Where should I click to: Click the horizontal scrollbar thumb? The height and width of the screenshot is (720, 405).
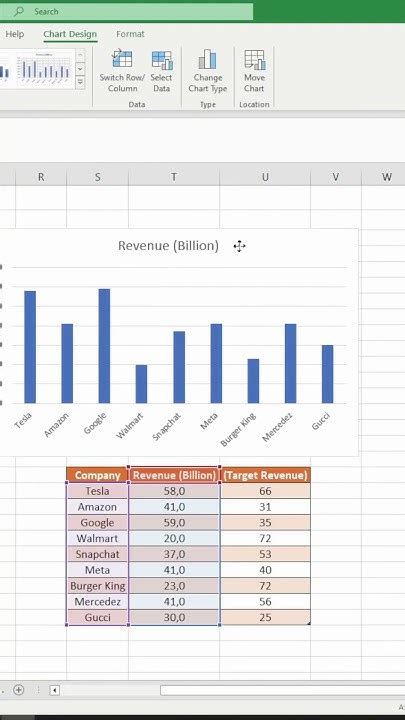[x=282, y=690]
